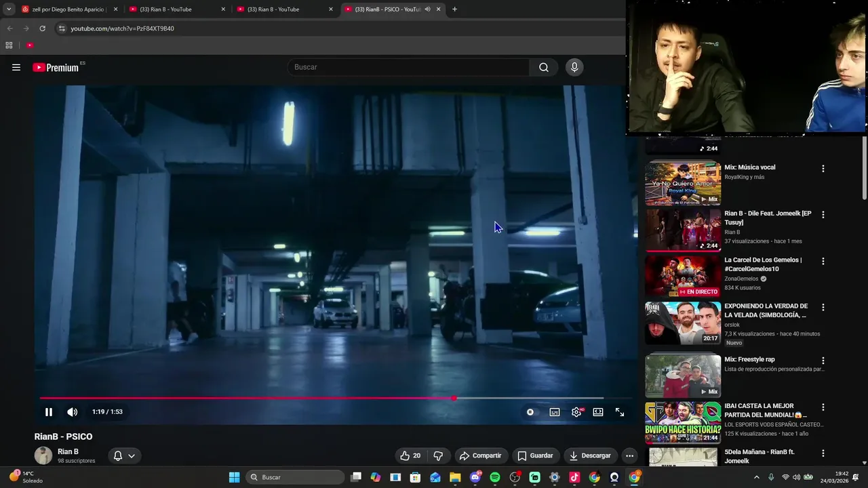This screenshot has width=868, height=488.
Task: Open File Explorer from the taskbar
Action: (x=455, y=477)
